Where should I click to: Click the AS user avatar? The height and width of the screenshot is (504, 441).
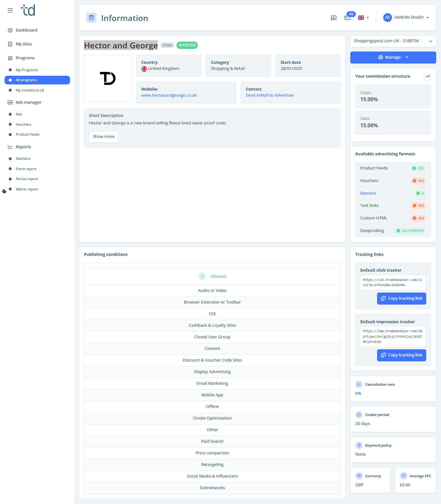point(387,17)
